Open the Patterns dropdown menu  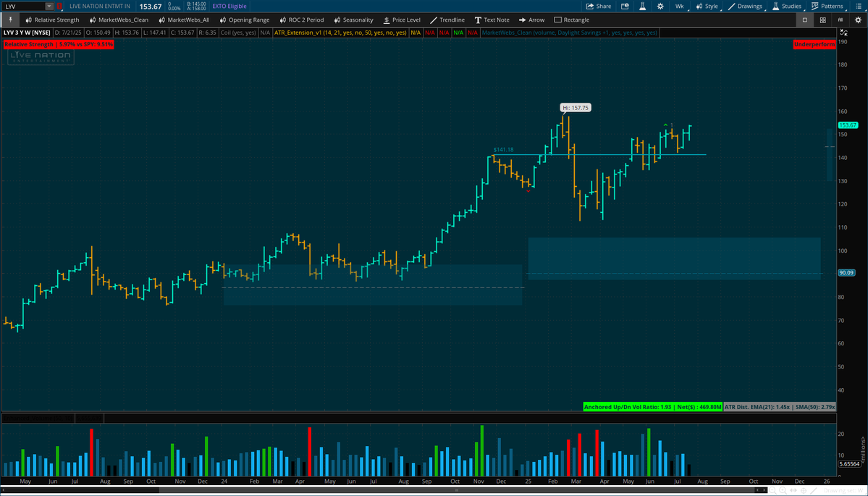[x=828, y=6]
